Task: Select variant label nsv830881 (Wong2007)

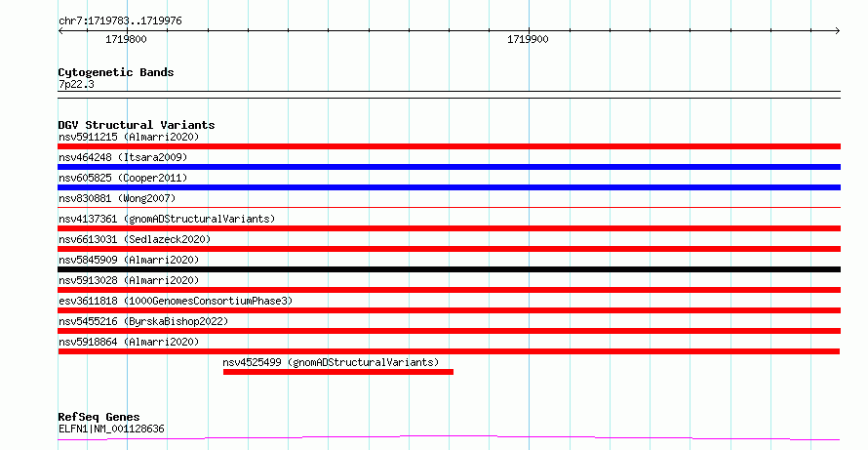Action: click(x=117, y=198)
